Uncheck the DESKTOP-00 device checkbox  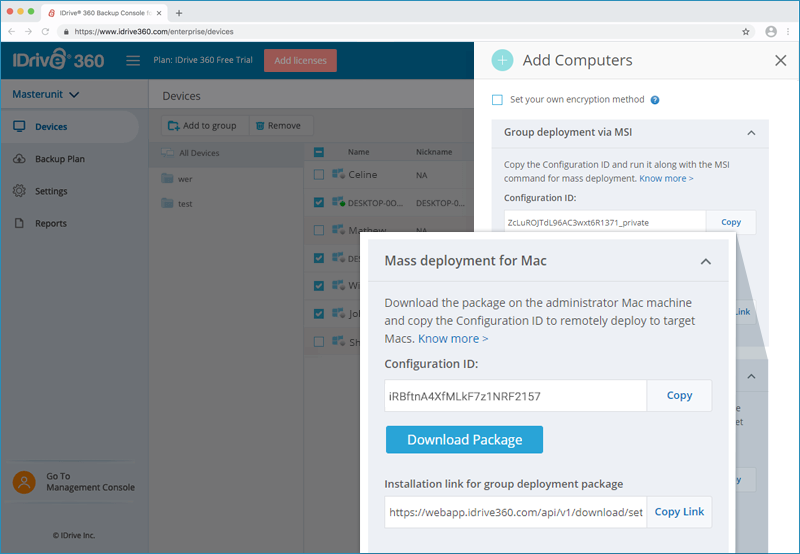(319, 203)
